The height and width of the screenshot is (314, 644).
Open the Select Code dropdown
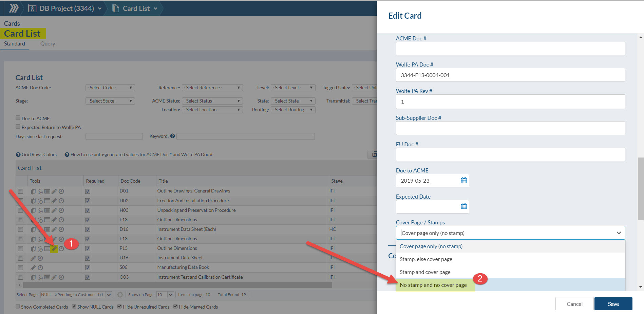click(x=110, y=88)
